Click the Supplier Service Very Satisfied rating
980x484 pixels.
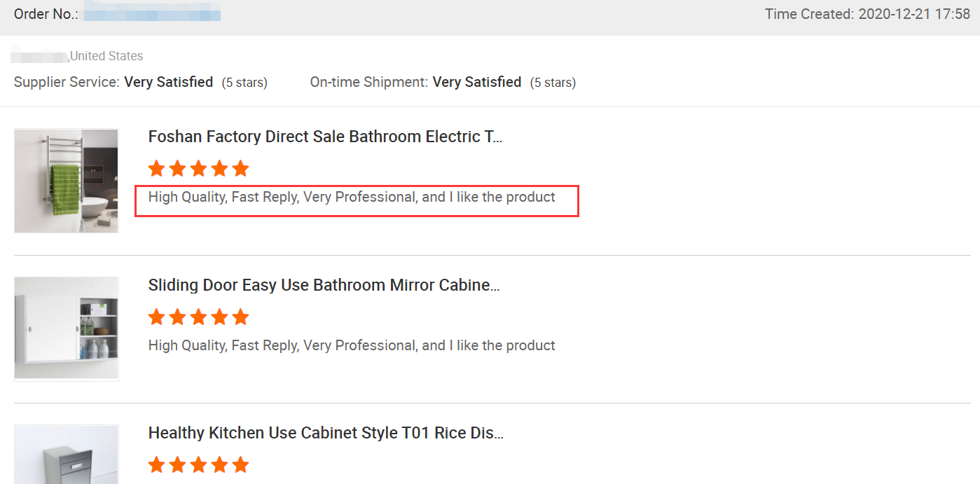tap(169, 83)
